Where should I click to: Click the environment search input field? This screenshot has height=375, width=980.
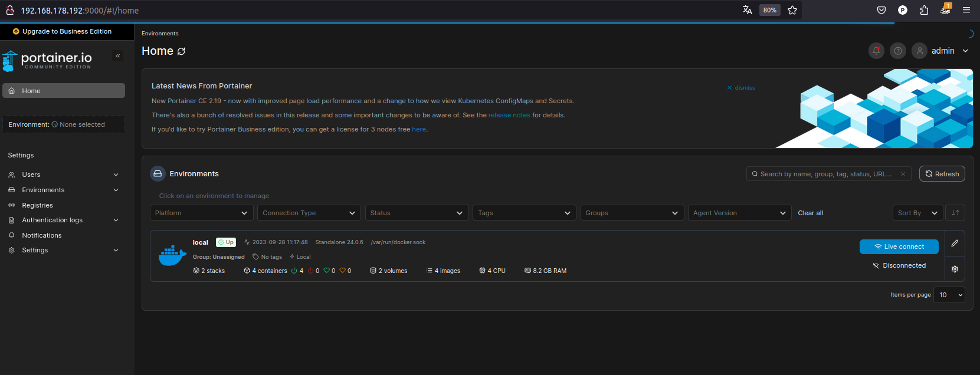coord(826,174)
